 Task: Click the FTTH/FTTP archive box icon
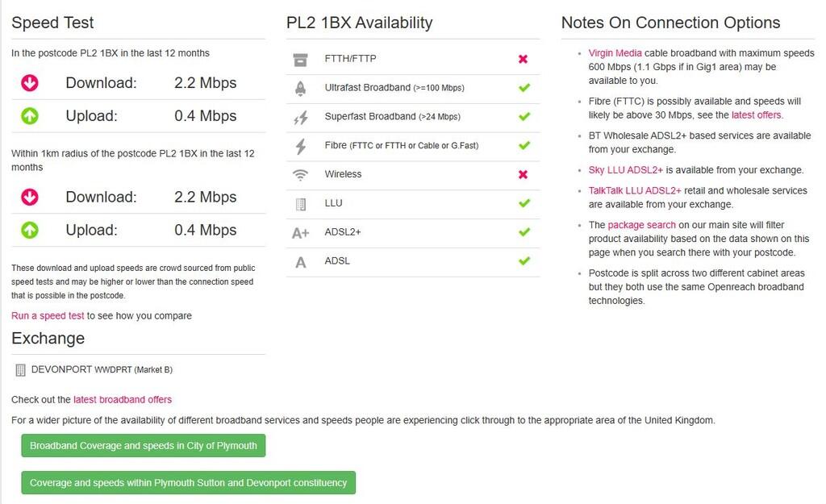(300, 60)
